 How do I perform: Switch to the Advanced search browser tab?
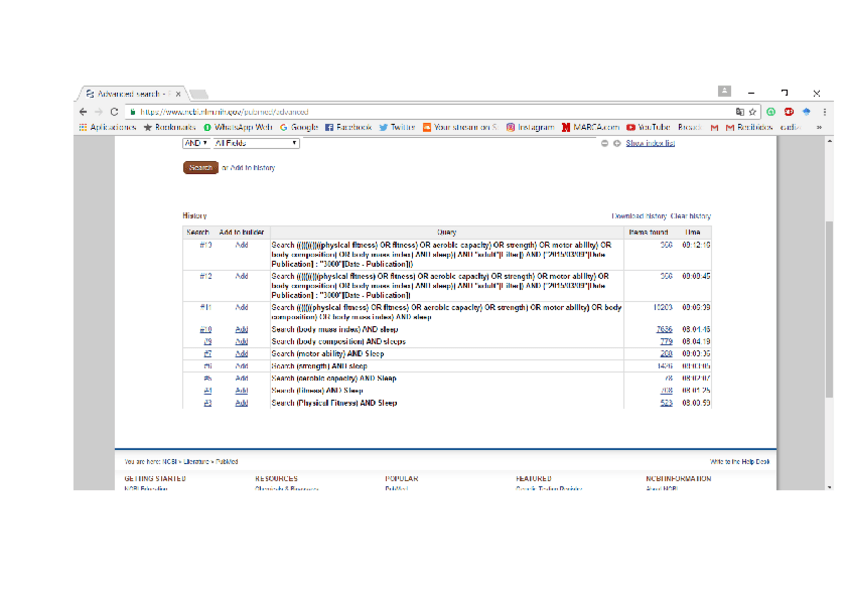[130, 93]
